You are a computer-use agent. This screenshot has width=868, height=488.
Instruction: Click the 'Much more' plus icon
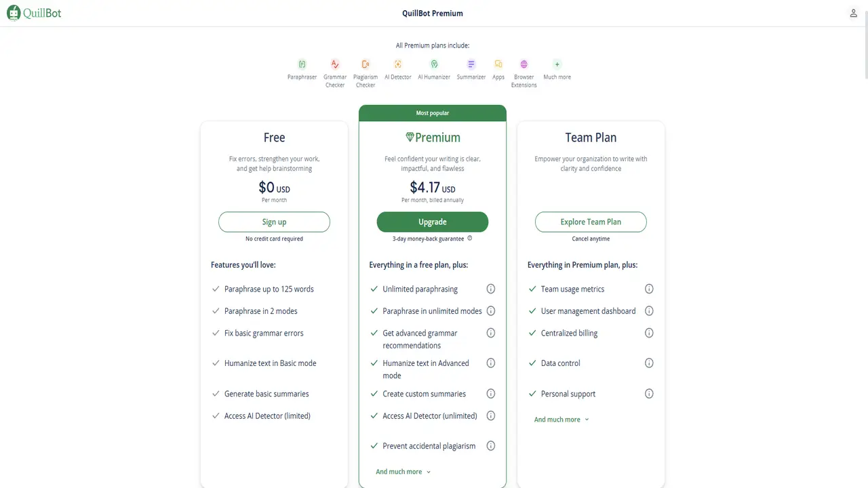[557, 64]
